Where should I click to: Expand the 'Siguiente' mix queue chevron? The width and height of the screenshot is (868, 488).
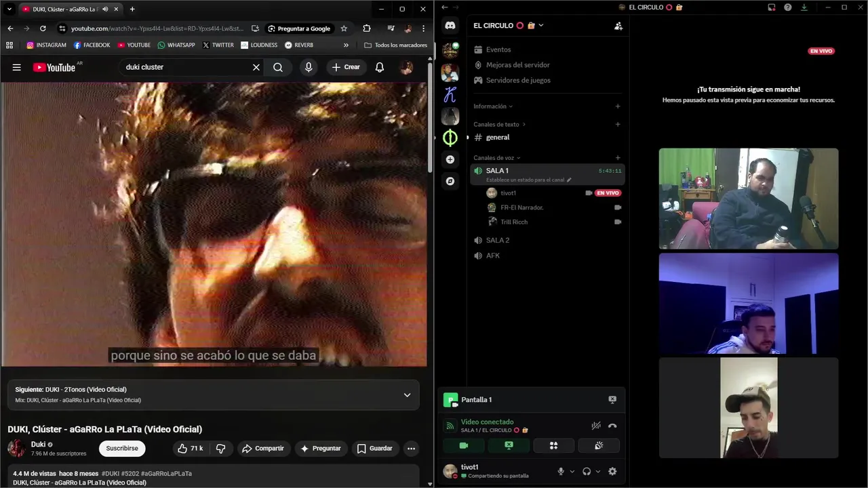coord(407,395)
